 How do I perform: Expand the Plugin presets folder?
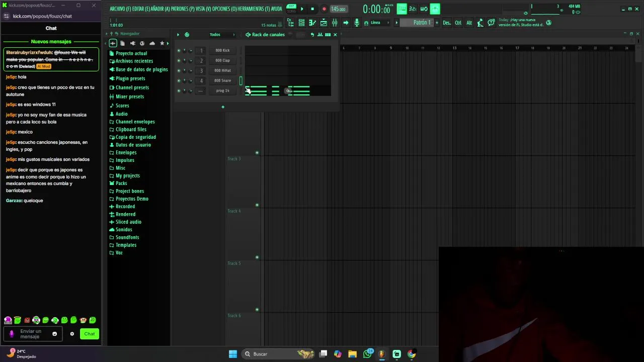point(127,78)
